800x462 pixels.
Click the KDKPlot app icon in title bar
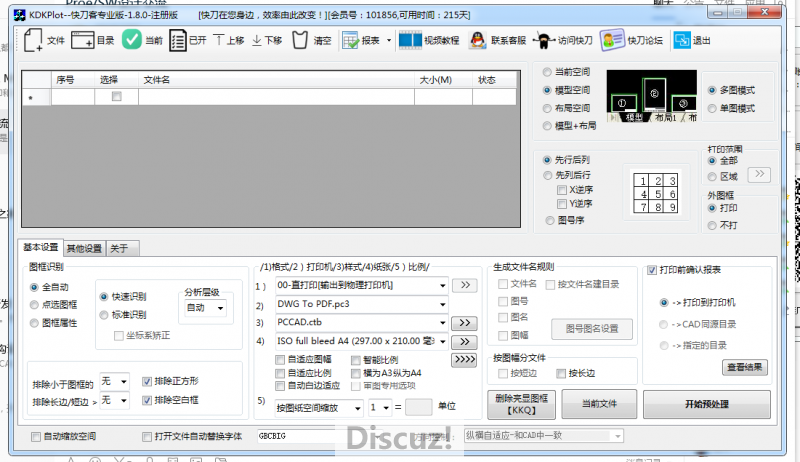(19, 15)
